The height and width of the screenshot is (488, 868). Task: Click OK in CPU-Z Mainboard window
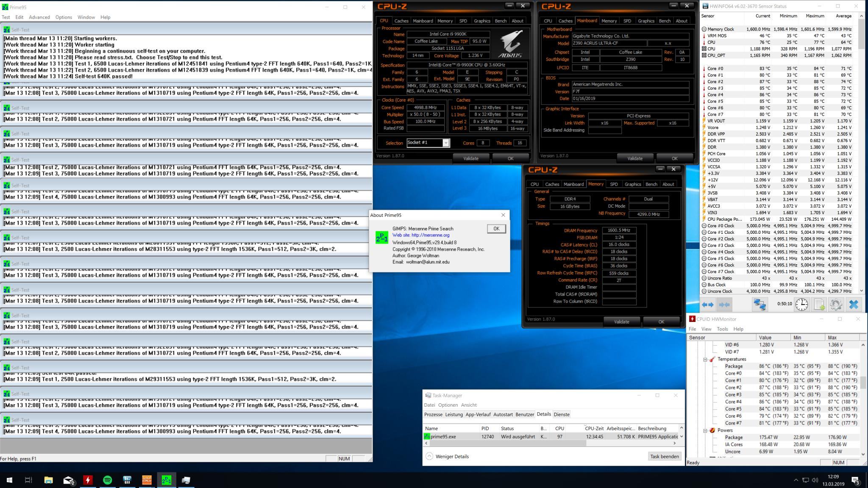(674, 158)
